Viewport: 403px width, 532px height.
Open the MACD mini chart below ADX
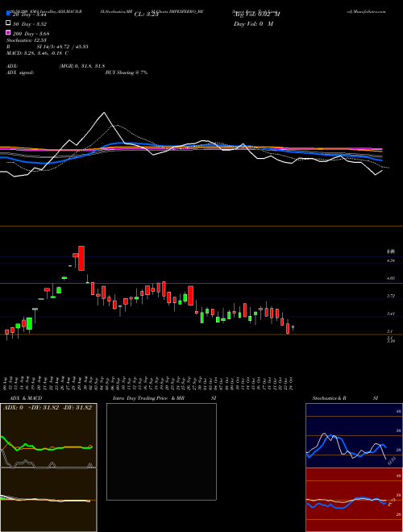point(48,500)
